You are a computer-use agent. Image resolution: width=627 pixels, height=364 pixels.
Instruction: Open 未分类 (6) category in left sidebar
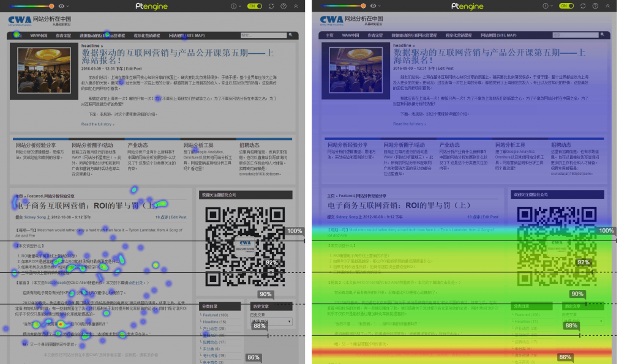point(211,349)
